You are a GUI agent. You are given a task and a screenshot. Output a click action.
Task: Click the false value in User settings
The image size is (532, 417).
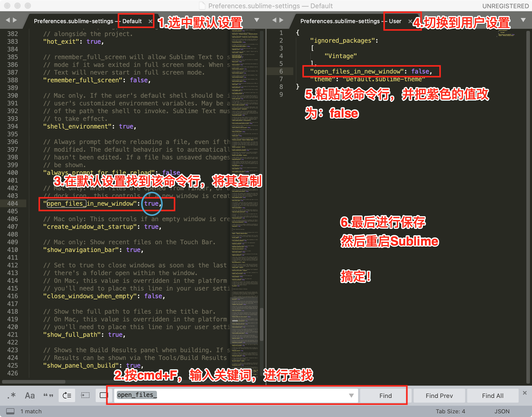click(x=420, y=71)
